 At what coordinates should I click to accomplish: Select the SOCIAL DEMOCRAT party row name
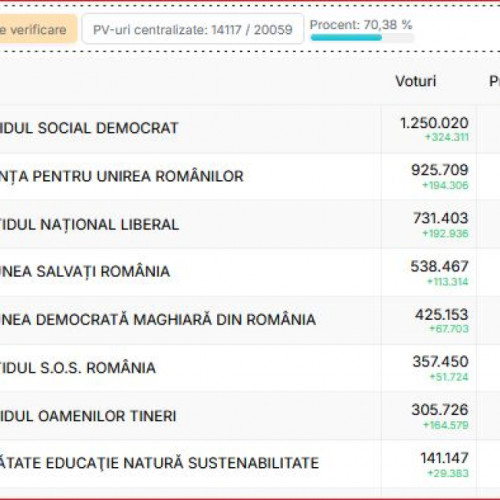tap(89, 128)
